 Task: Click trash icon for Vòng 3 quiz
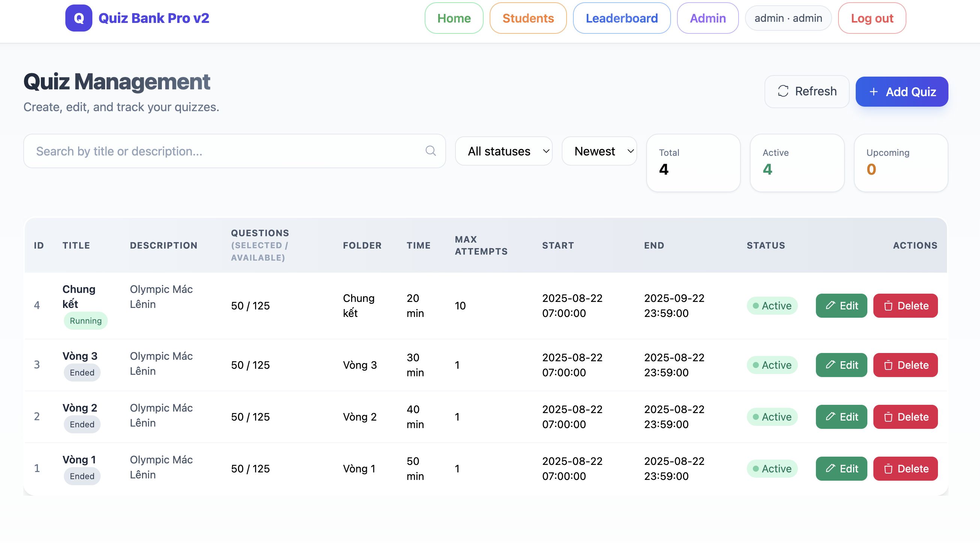[888, 365]
